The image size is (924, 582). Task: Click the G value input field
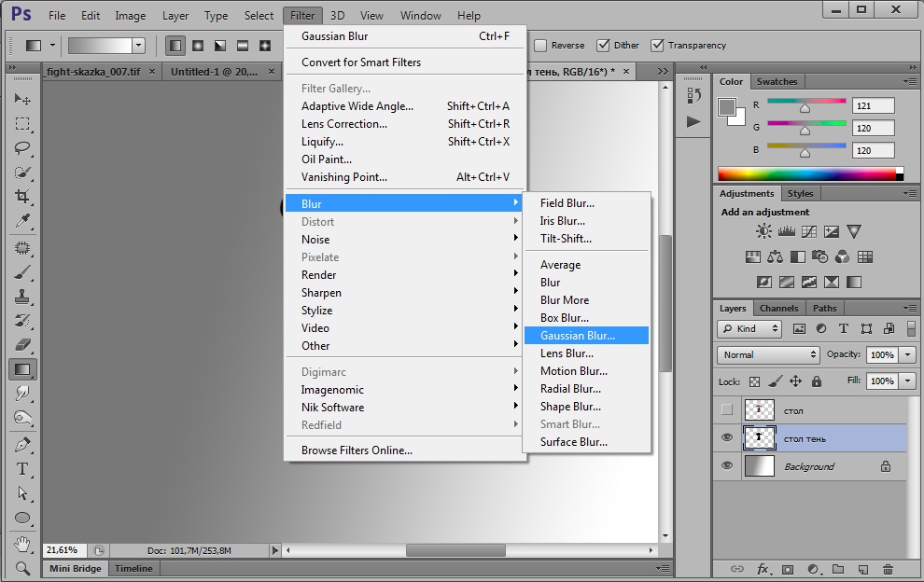tap(874, 128)
